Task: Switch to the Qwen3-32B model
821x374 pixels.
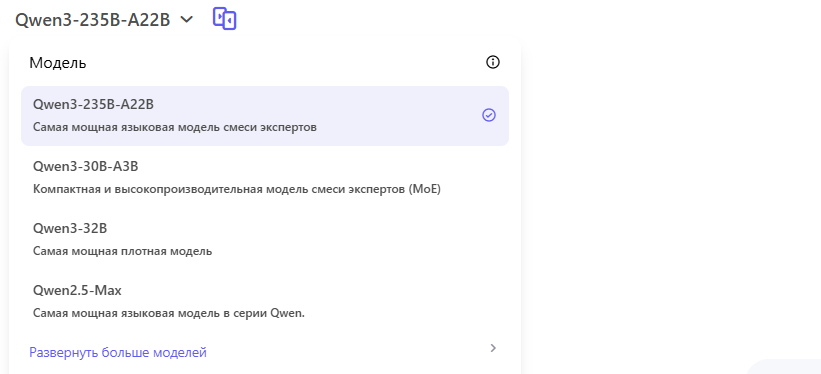Action: click(x=265, y=240)
